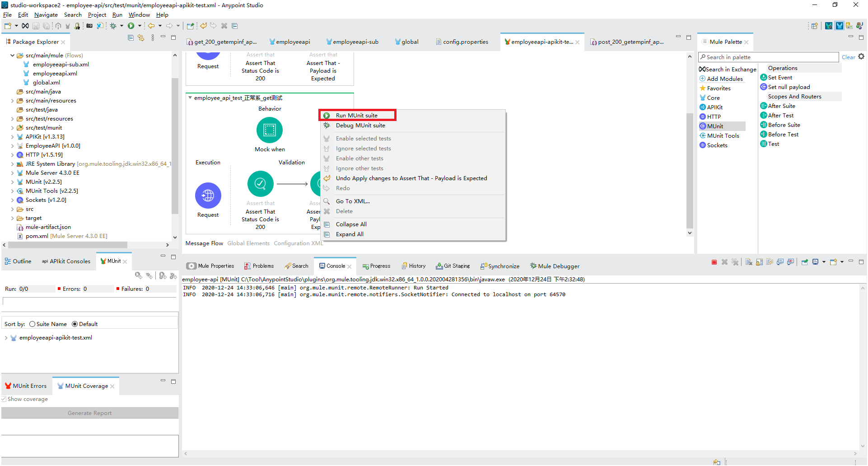Viewport: 868px width, 466px height.
Task: Switch to the config.properties editor tab
Action: [x=462, y=42]
